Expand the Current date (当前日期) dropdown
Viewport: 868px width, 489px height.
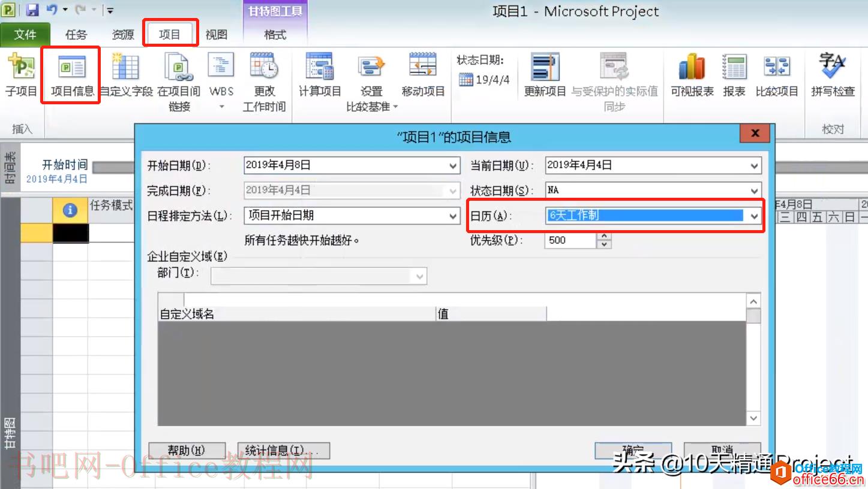(x=755, y=165)
